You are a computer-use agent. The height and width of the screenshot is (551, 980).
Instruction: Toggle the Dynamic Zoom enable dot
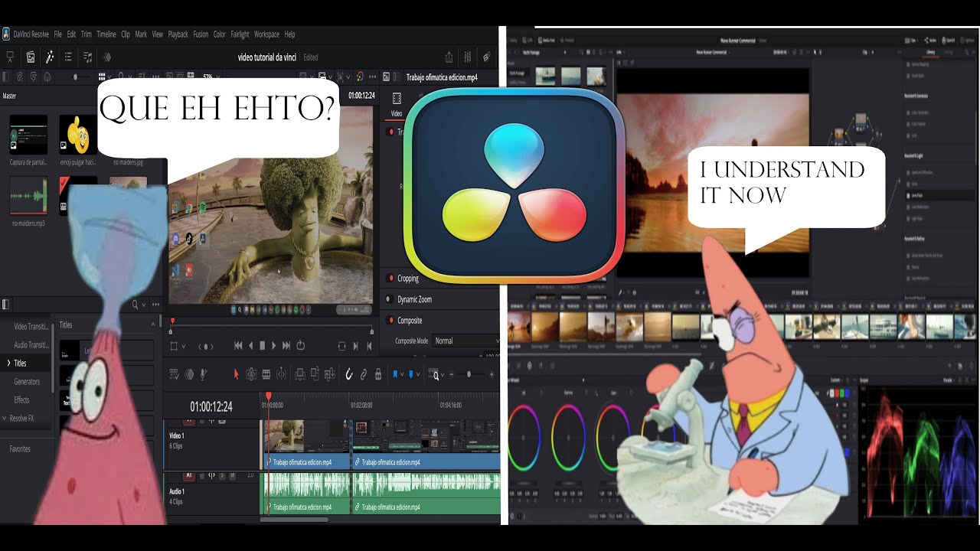(389, 299)
